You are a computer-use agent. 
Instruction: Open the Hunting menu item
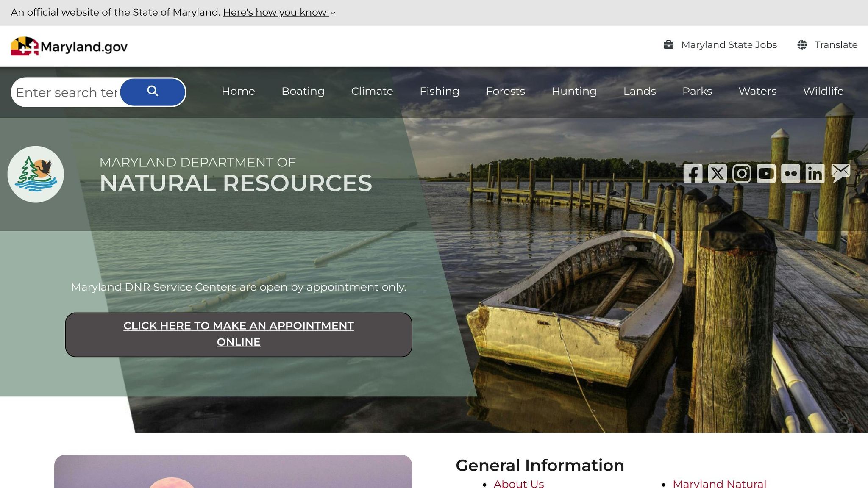pyautogui.click(x=574, y=91)
